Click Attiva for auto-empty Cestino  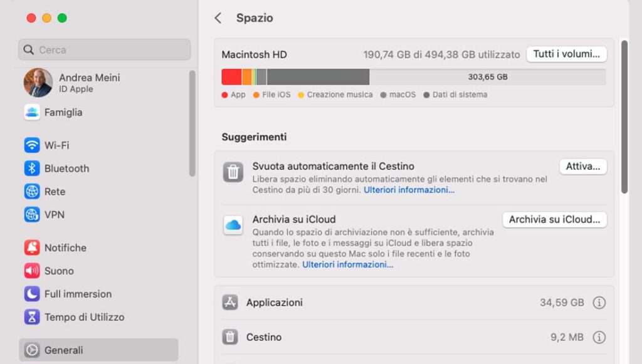pos(583,167)
